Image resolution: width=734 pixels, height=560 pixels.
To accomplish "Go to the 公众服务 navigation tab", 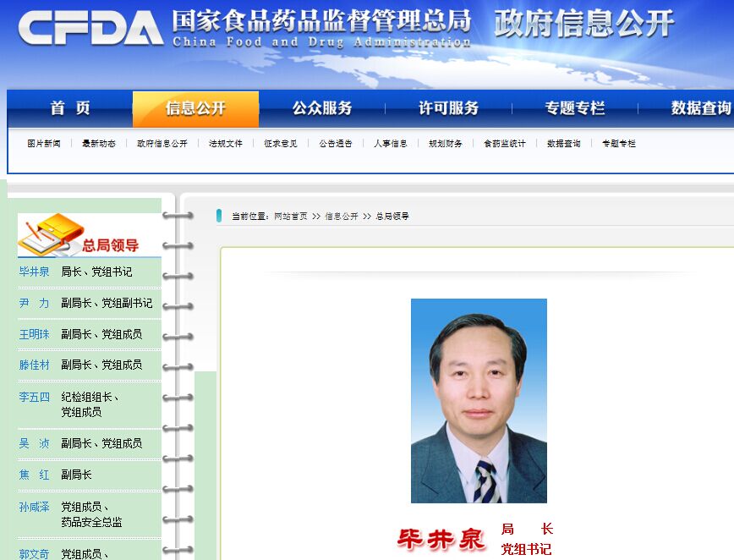I will pos(322,108).
